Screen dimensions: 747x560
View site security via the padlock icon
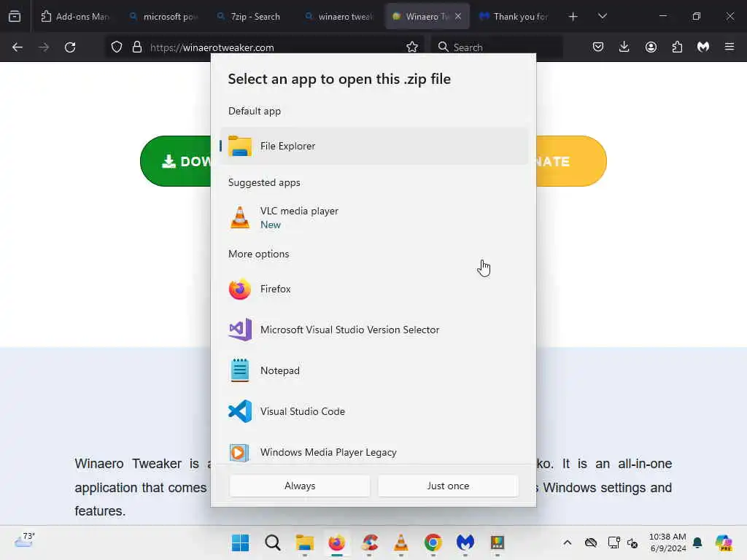point(137,47)
